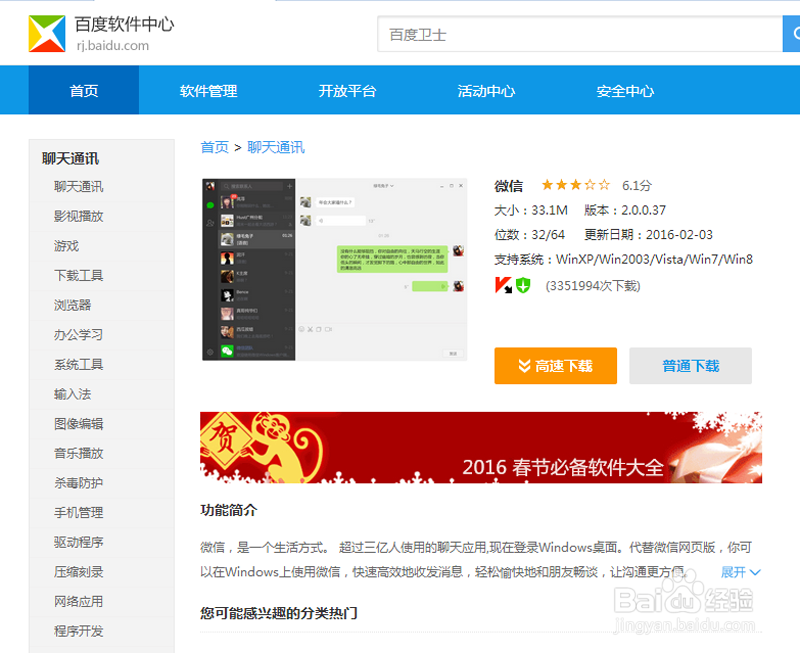Screen dimensions: 800x653
Task: Select 系统工具 category in sidebar
Action: [x=79, y=364]
